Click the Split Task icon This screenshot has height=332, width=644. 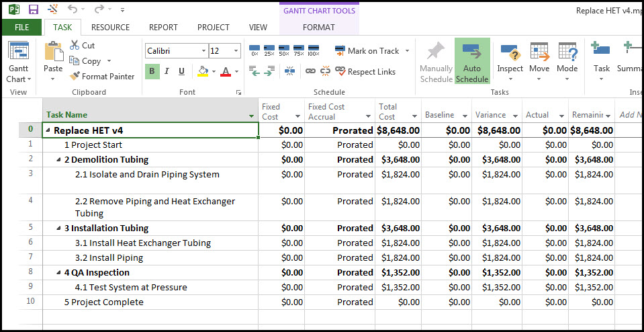point(289,71)
